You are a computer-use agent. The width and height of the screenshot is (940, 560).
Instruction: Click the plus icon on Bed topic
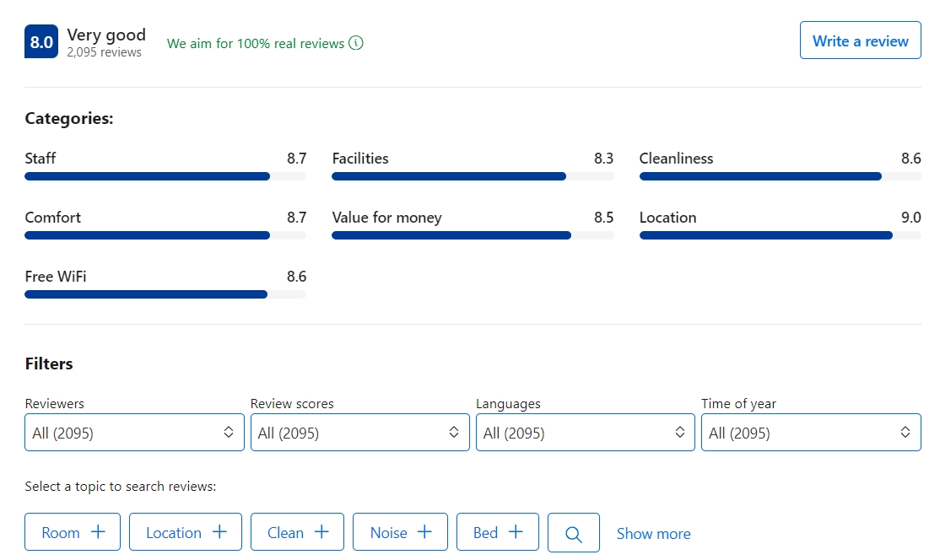516,532
